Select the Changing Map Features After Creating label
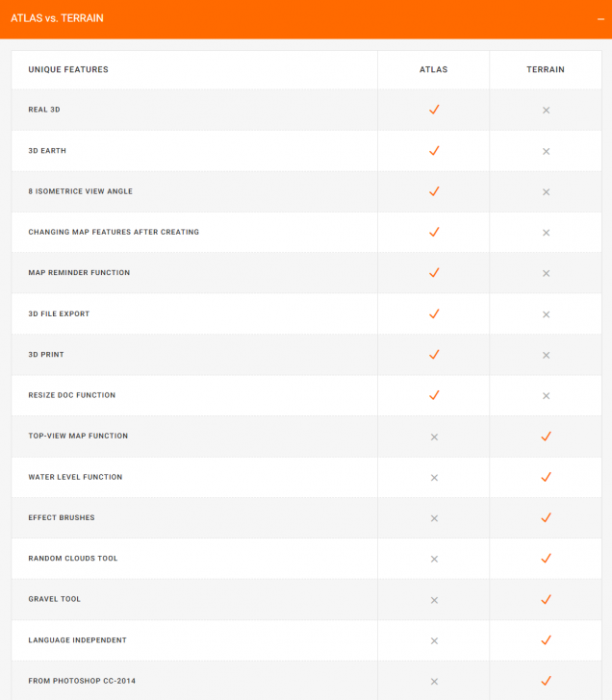 coord(114,233)
